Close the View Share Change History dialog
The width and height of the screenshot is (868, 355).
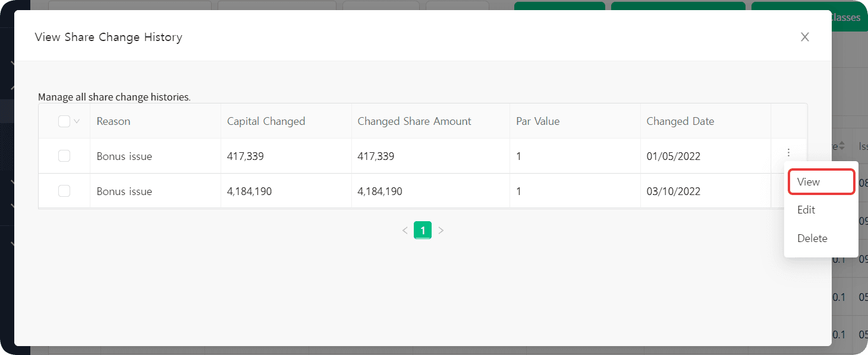click(x=805, y=37)
